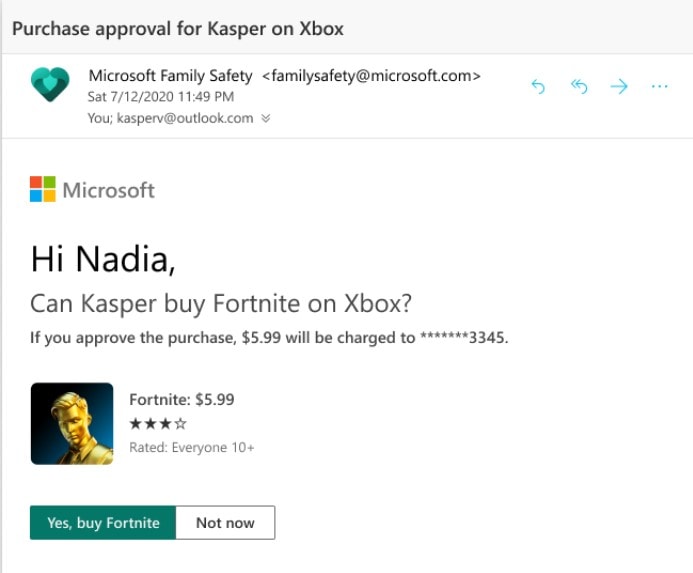Forward this email with the right arrow icon
The image size is (693, 573).
[619, 86]
